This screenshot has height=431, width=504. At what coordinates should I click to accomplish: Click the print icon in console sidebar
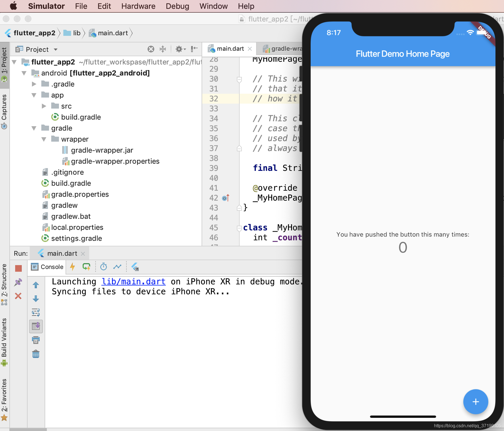click(x=36, y=340)
